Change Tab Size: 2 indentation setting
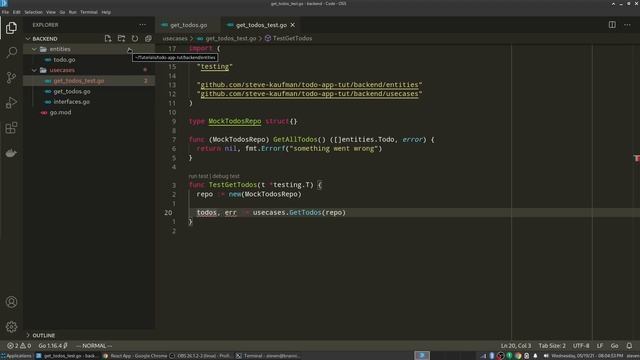The image size is (640, 360). [x=552, y=346]
